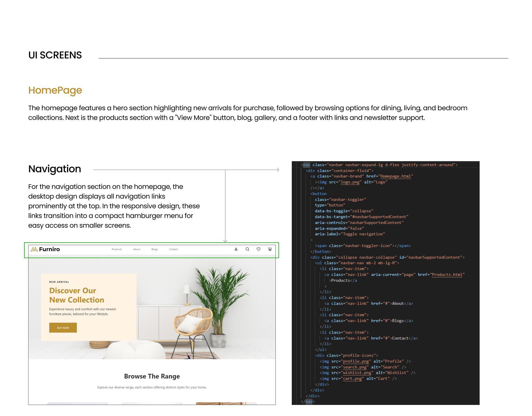The height and width of the screenshot is (416, 532).
Task: Click search.png source in the code
Action: 355,367
